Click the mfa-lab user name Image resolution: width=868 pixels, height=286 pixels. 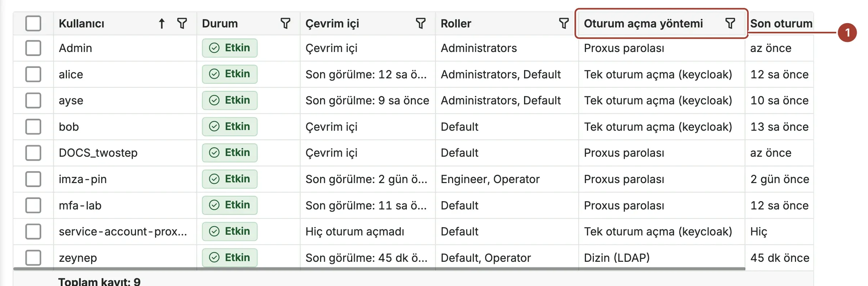(x=80, y=205)
